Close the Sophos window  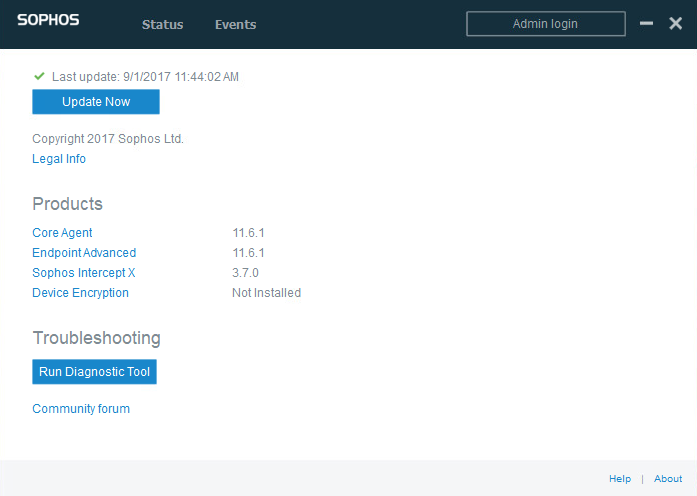coord(675,24)
